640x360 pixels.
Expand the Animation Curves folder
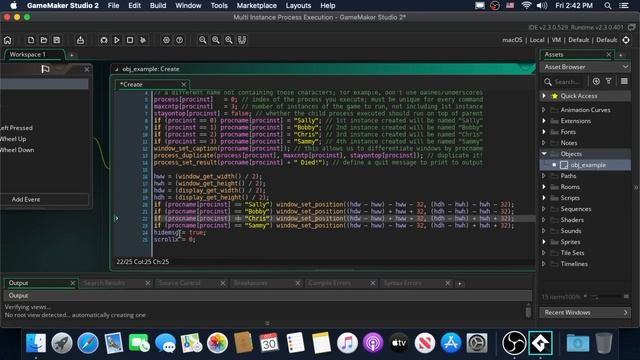[x=544, y=110]
